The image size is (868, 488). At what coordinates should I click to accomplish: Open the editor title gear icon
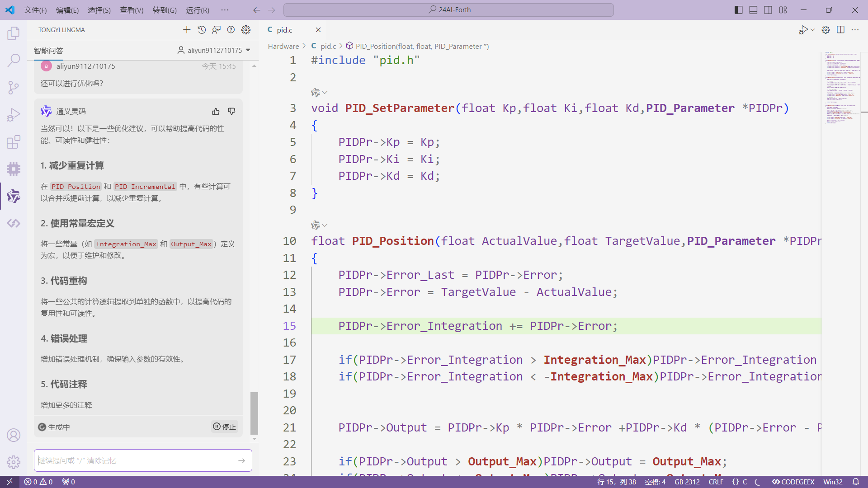(x=826, y=30)
